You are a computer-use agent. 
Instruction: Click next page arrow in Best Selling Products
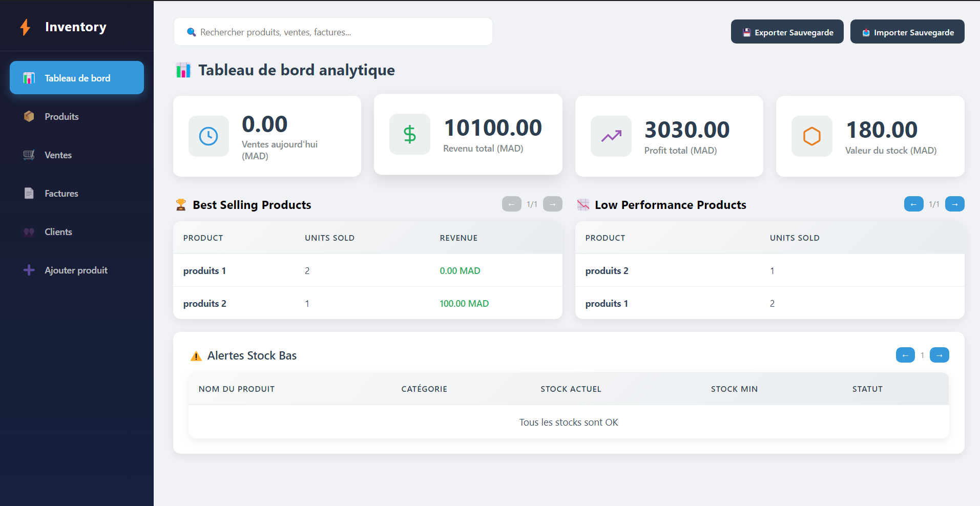coord(552,204)
